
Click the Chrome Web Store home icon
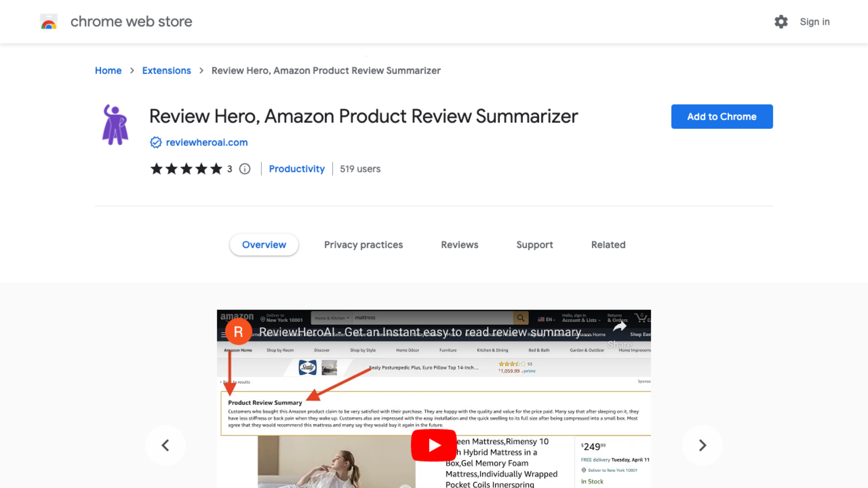(x=49, y=21)
